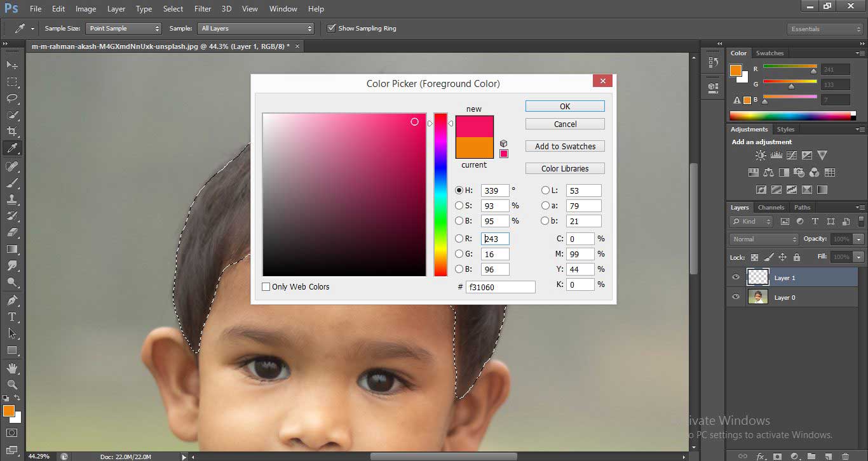Open the Sample: All Layers dropdown
The height and width of the screenshot is (461, 868).
255,28
